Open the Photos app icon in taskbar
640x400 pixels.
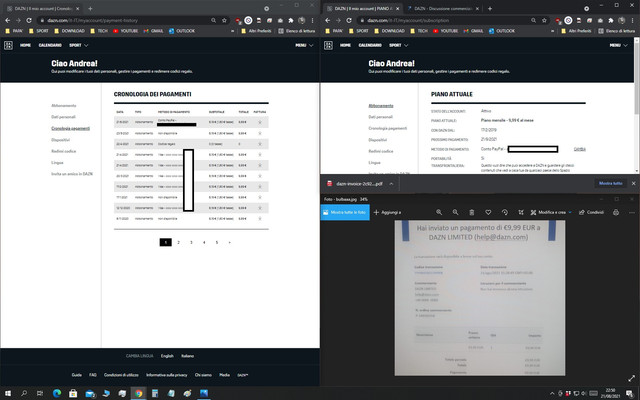[204, 393]
